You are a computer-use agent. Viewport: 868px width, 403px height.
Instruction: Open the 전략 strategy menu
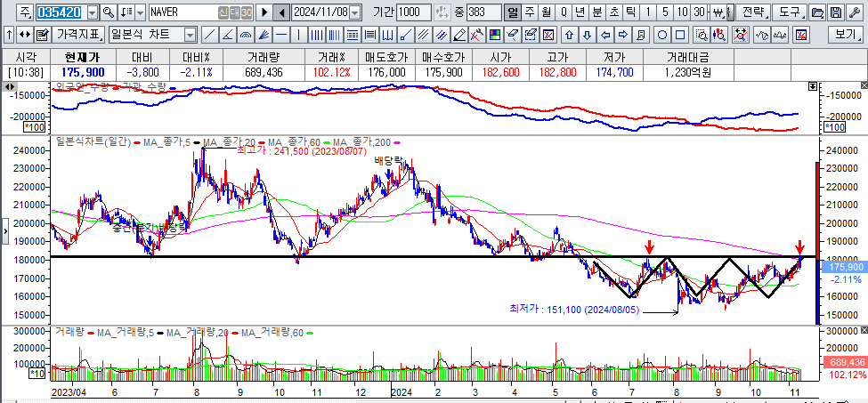(752, 12)
